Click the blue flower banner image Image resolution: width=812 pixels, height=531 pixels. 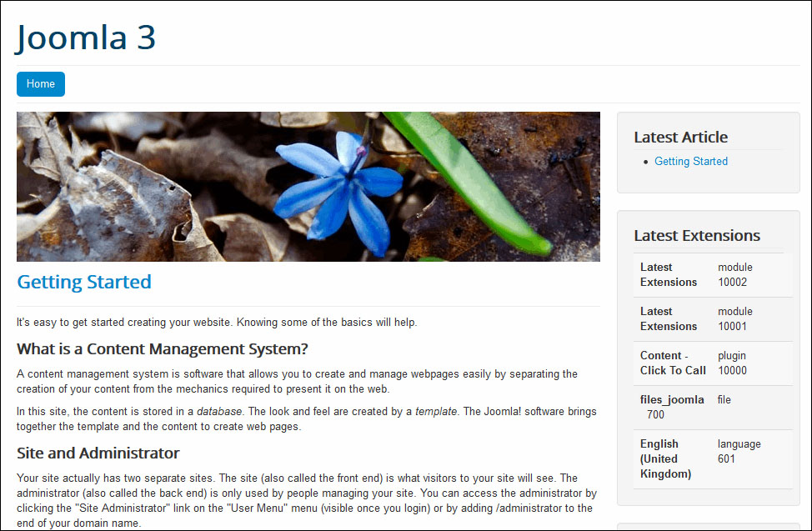point(308,187)
